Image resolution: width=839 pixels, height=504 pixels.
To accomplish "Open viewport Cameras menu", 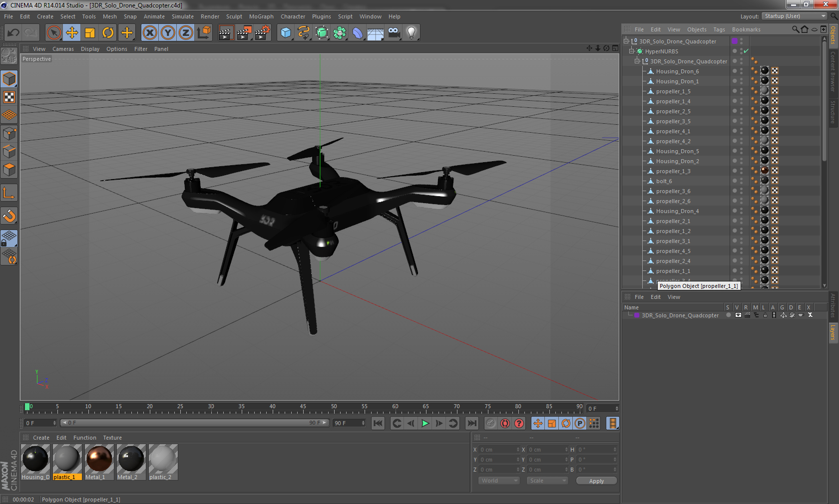I will [63, 49].
